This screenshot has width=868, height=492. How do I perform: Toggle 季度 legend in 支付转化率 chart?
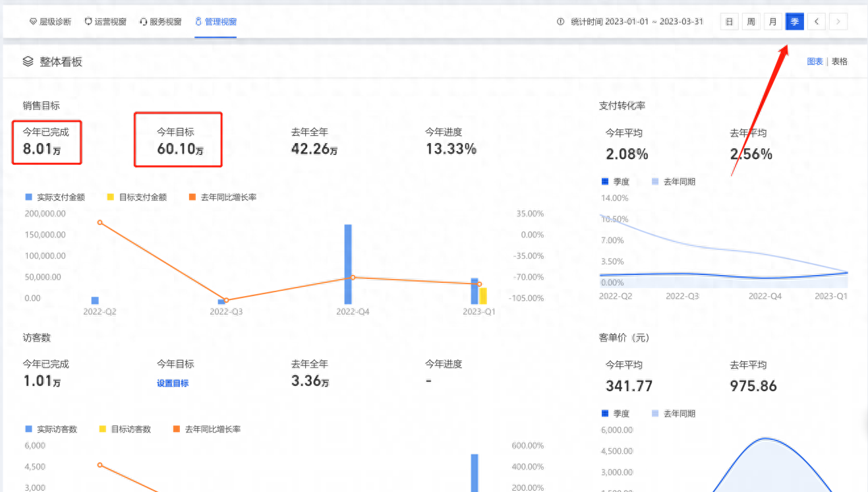[616, 181]
